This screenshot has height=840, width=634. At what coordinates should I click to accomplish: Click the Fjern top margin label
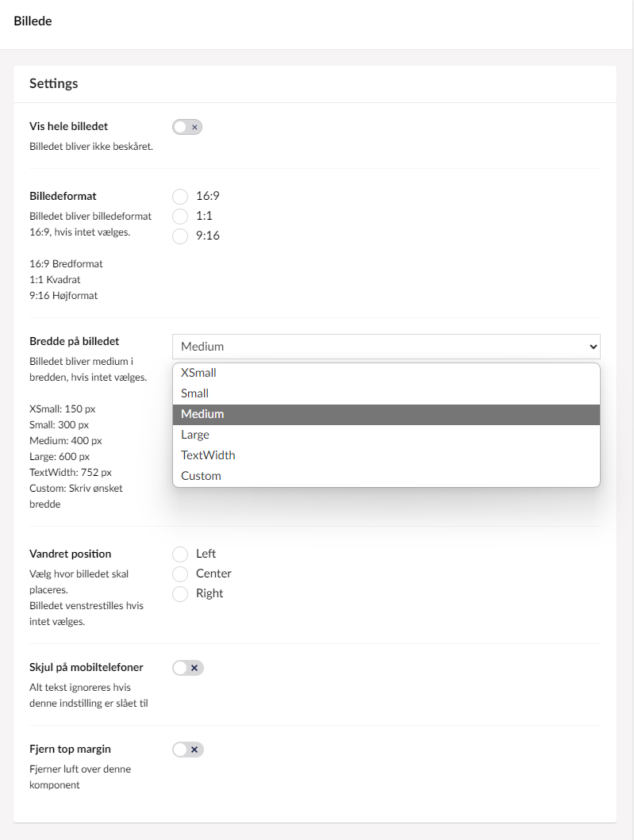tap(70, 749)
